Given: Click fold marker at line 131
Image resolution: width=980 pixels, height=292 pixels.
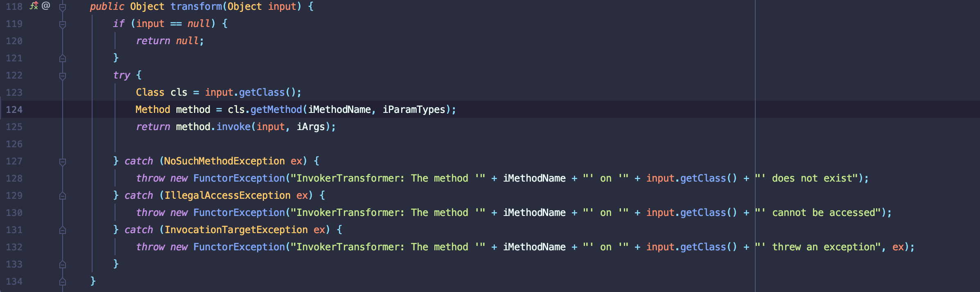Looking at the screenshot, I should pyautogui.click(x=63, y=230).
